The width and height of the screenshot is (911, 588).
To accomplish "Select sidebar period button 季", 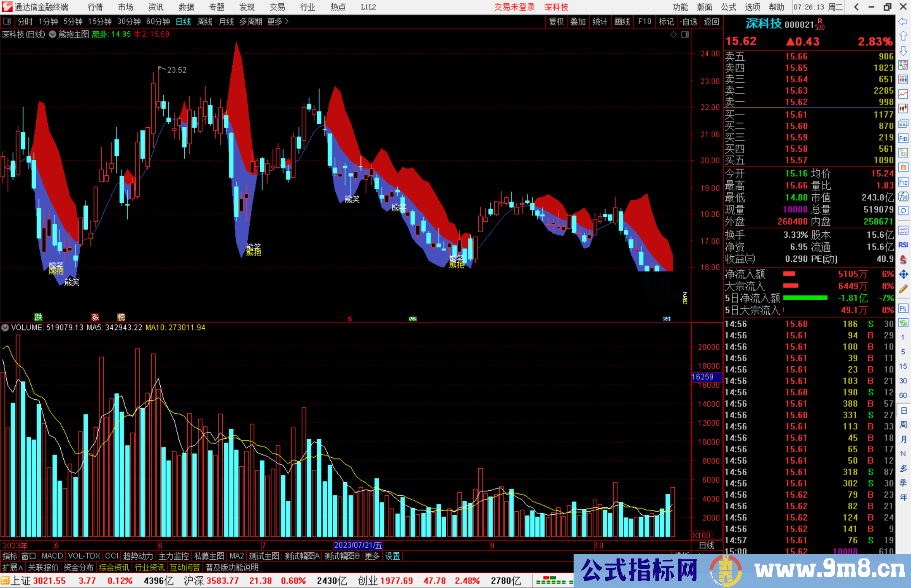I will pyautogui.click(x=903, y=483).
